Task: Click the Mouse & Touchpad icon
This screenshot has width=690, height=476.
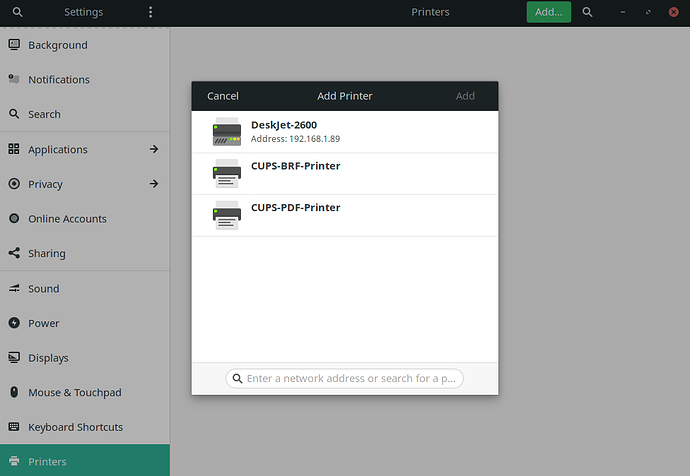Action: point(14,392)
